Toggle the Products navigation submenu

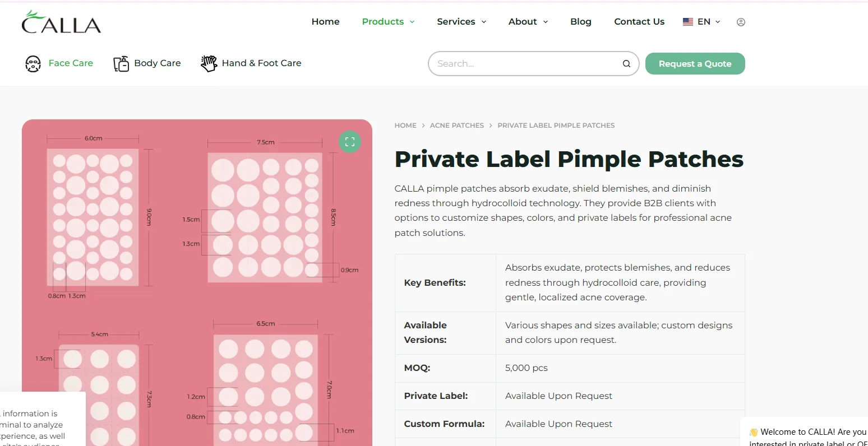(383, 21)
